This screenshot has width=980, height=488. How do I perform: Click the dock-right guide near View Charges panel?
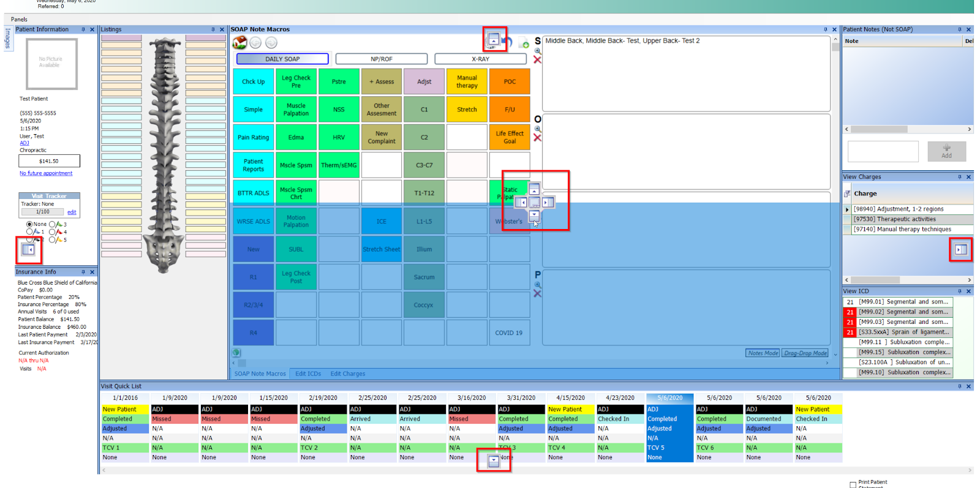[x=960, y=249]
